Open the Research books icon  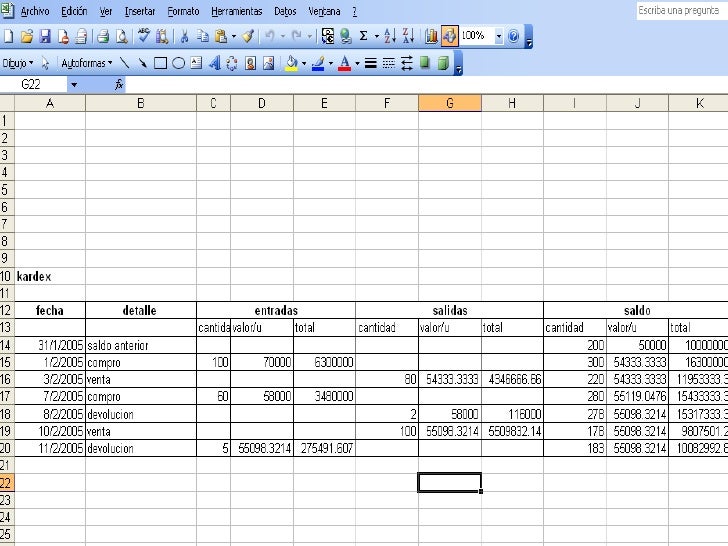coord(162,36)
